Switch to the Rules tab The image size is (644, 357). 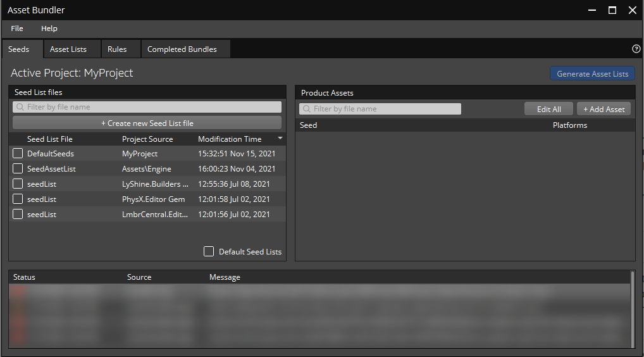tap(117, 49)
